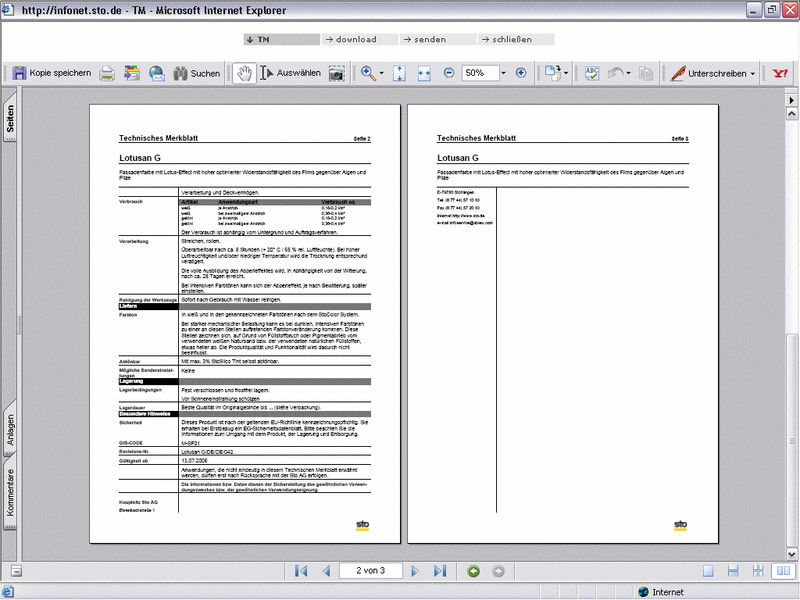800x600 pixels.
Task: Click the organizer icon next to the printer
Action: coord(132,73)
